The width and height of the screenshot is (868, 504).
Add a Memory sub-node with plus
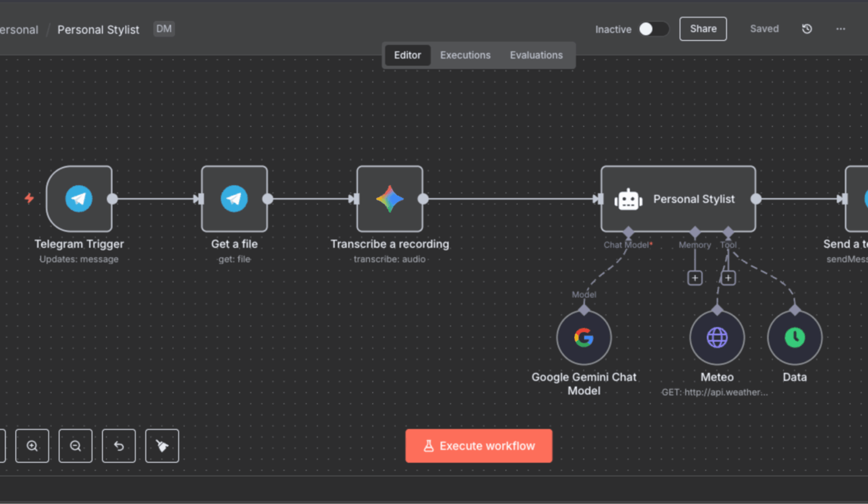coord(695,278)
